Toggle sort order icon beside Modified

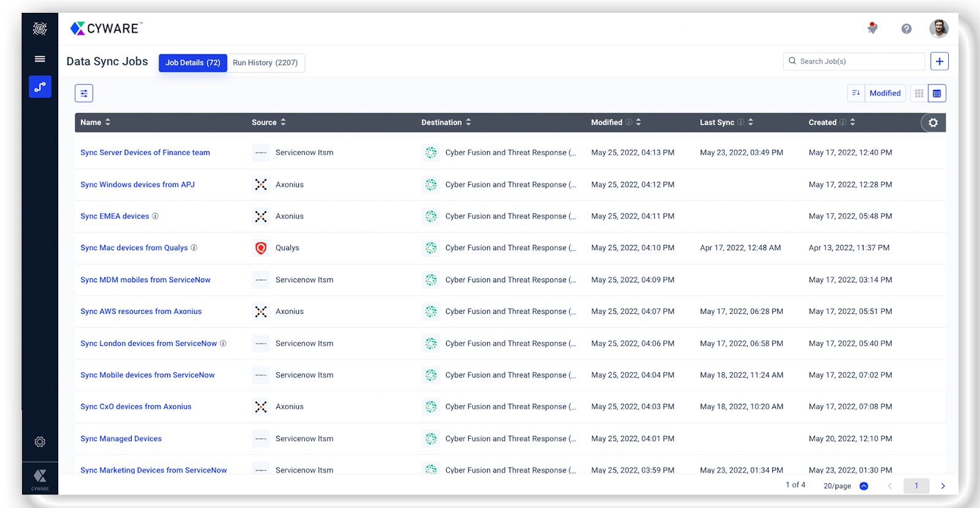[856, 93]
